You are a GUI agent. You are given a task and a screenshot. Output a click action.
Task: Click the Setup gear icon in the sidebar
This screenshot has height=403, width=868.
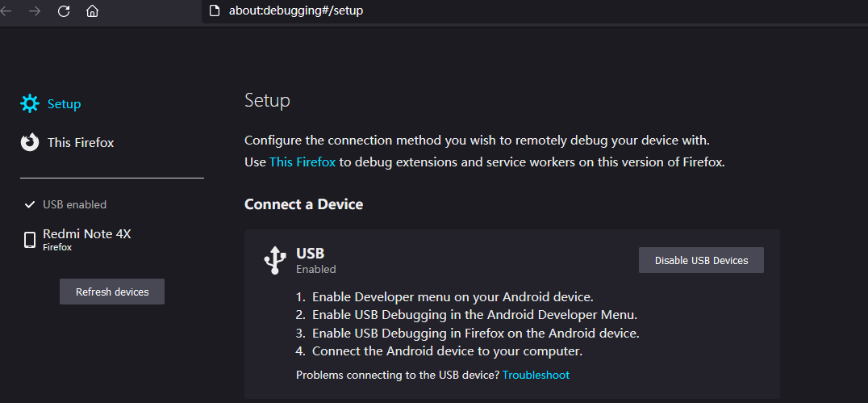click(30, 103)
